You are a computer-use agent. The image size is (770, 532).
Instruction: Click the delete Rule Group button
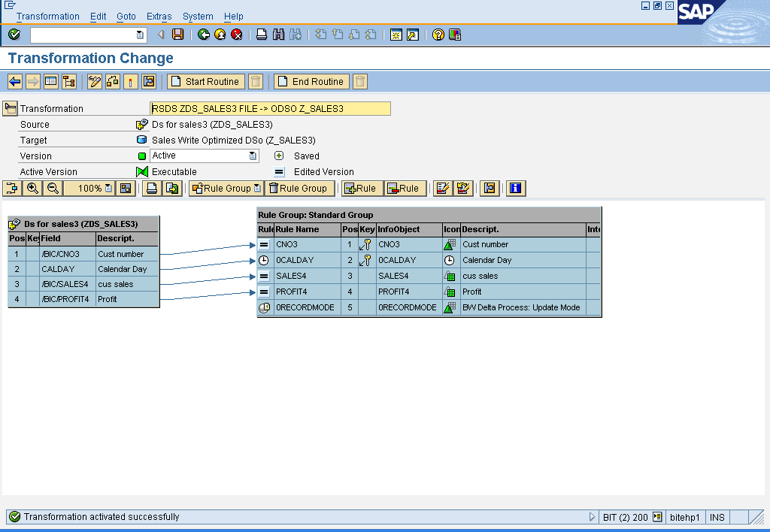(x=299, y=188)
